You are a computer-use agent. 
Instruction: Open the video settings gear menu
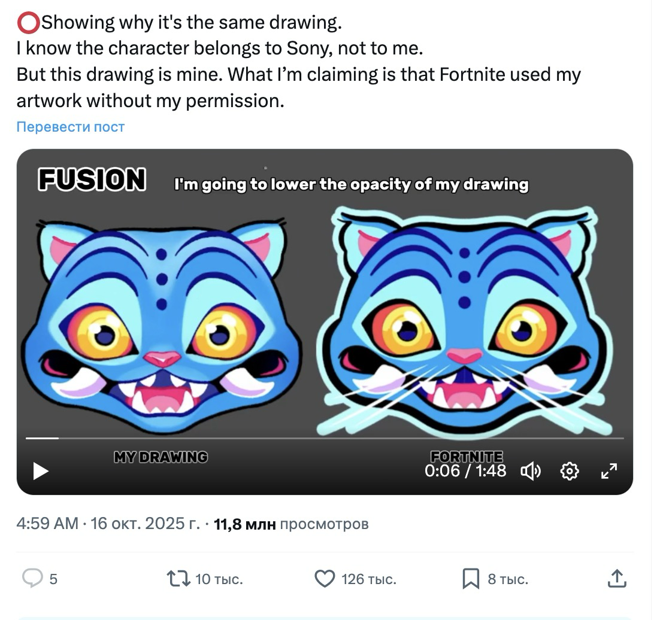[x=569, y=472]
